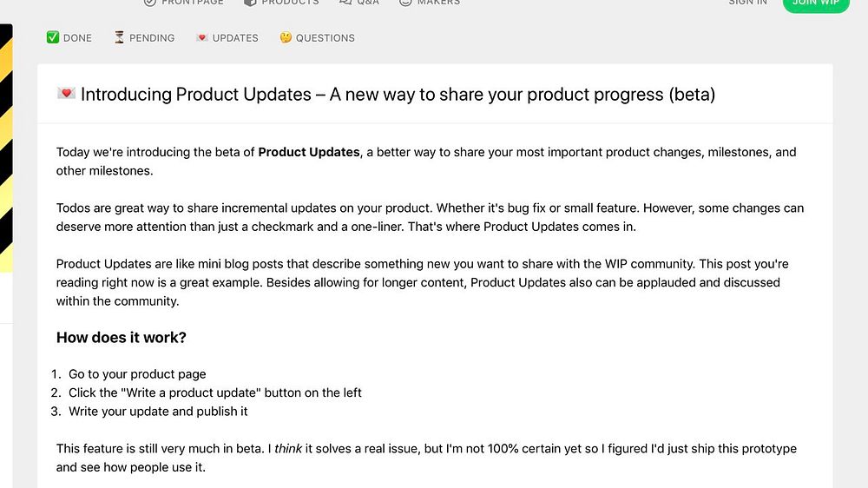Click the Frontpage checkmark icon in the top navigation

[x=149, y=3]
